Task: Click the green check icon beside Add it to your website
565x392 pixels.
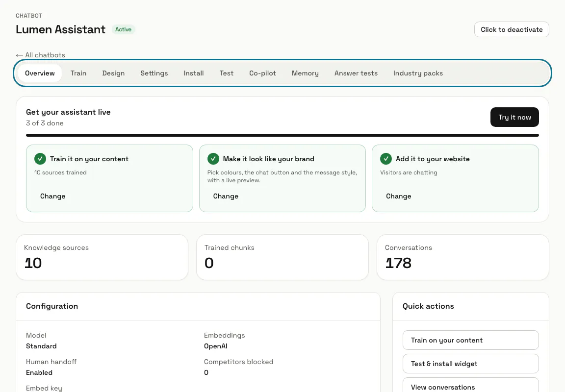Action: 386,158
